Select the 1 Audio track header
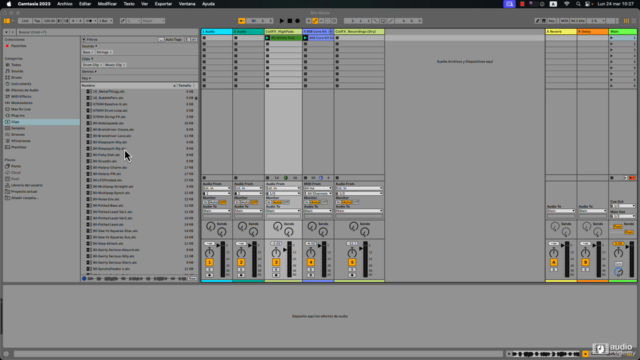The height and width of the screenshot is (360, 640). 217,31
